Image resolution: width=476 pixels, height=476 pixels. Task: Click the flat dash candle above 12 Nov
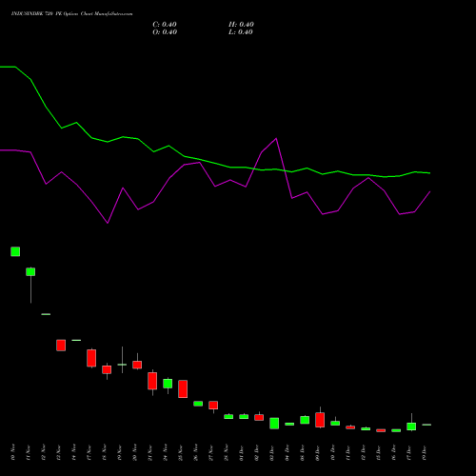[x=46, y=314]
